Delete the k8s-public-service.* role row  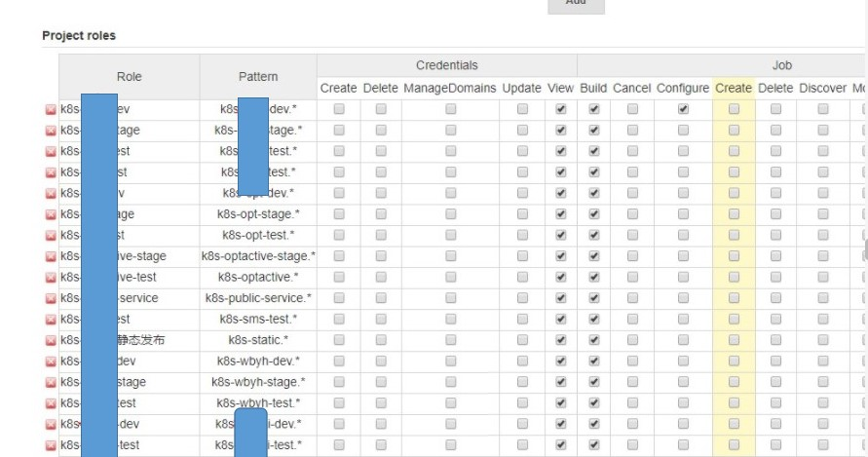51,298
